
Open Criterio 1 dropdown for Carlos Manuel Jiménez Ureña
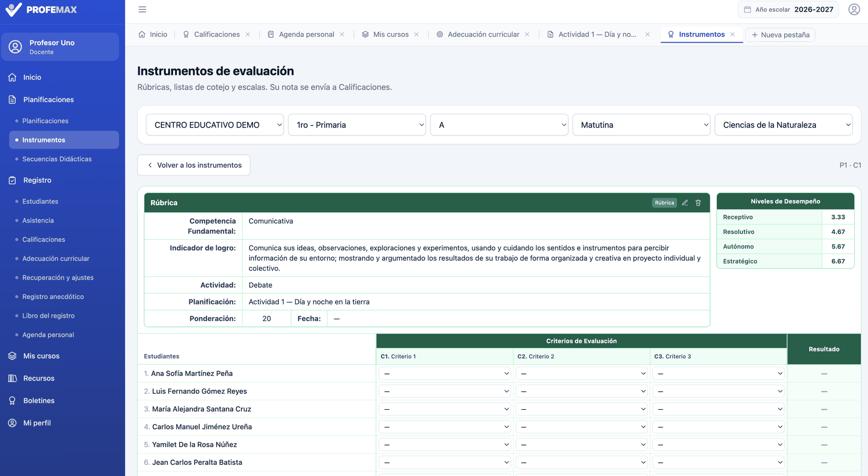(445, 427)
